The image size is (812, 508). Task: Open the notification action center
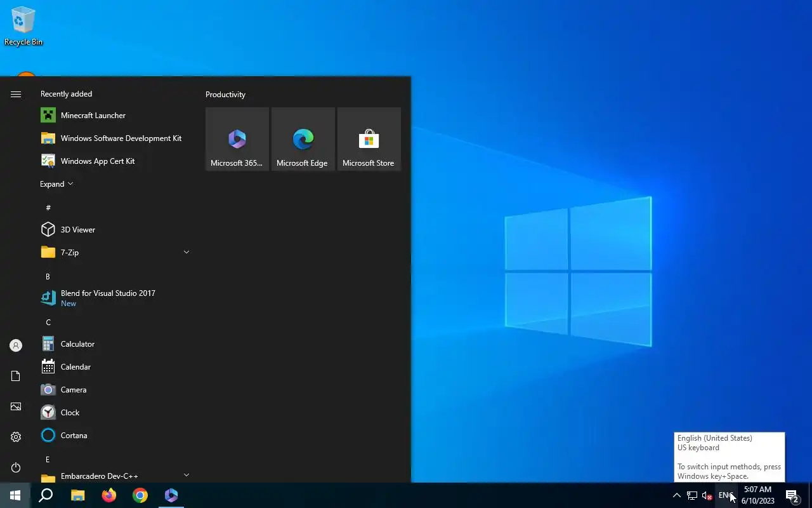pyautogui.click(x=792, y=495)
